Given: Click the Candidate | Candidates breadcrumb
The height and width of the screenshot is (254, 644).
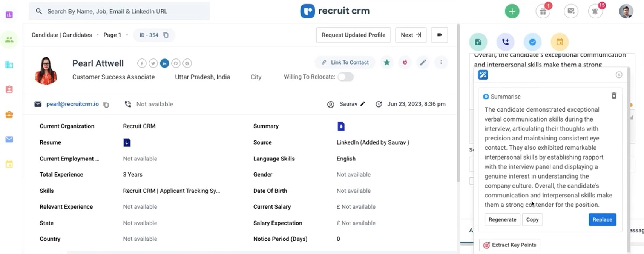Looking at the screenshot, I should 62,35.
